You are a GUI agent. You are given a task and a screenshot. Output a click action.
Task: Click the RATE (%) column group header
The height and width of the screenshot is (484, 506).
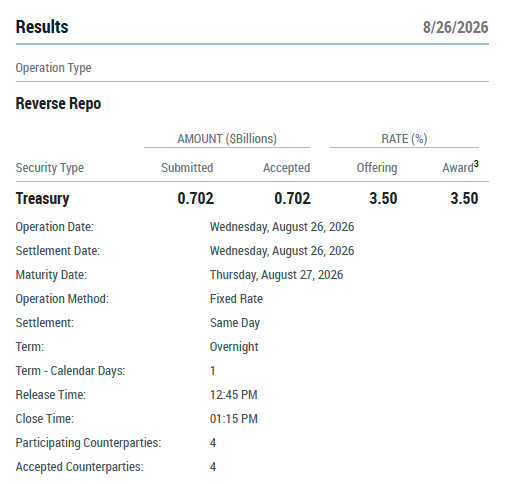[x=404, y=139]
